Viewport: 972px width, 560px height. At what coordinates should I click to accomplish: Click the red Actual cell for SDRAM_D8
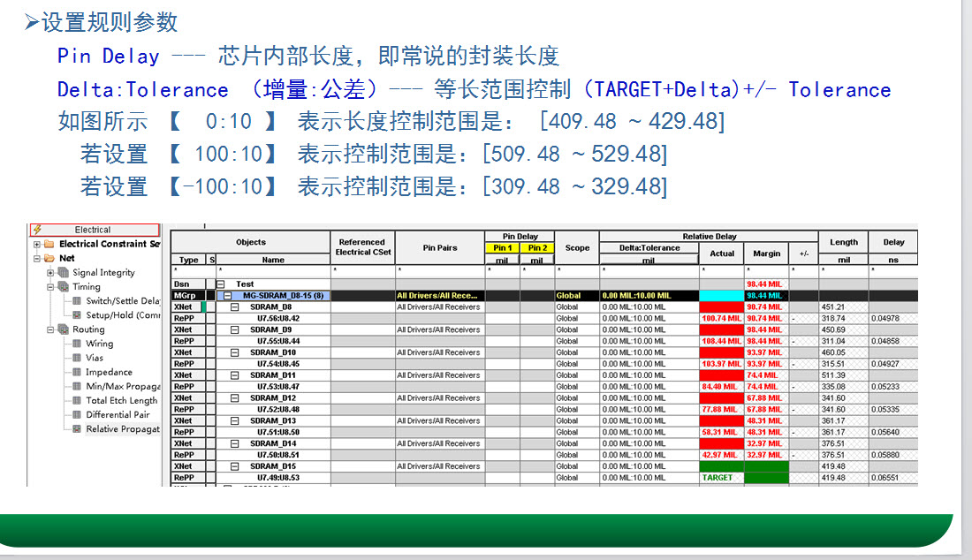pyautogui.click(x=722, y=307)
